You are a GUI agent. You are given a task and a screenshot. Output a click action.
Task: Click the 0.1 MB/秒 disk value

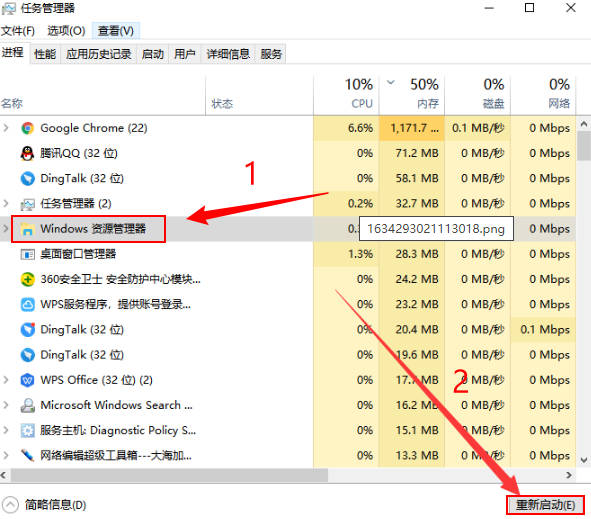click(478, 128)
